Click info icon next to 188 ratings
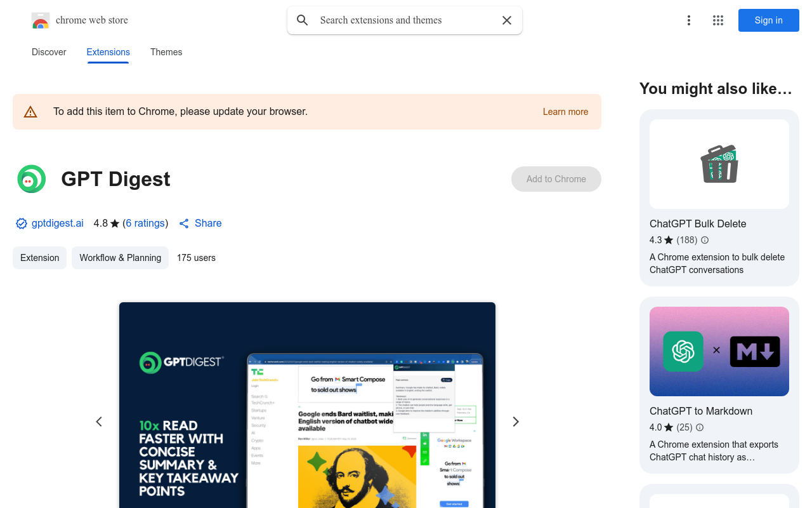The height and width of the screenshot is (508, 812). (704, 240)
